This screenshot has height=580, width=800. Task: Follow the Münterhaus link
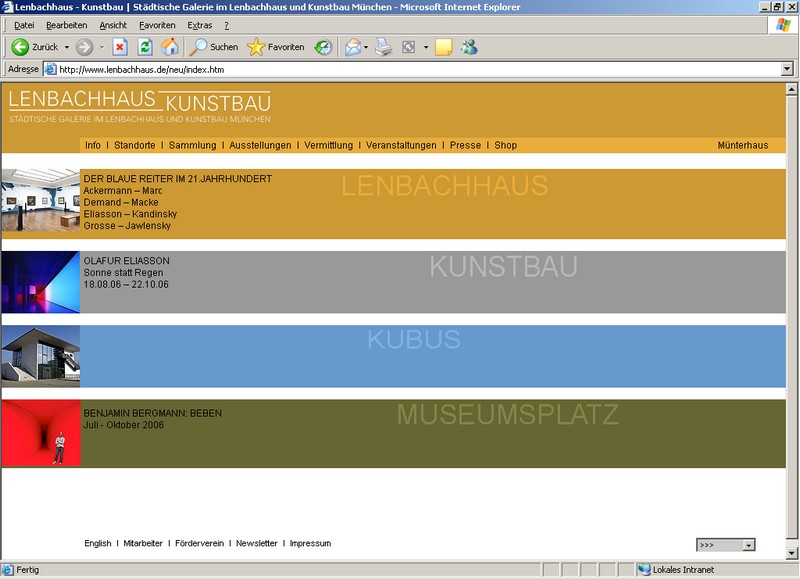coord(743,145)
